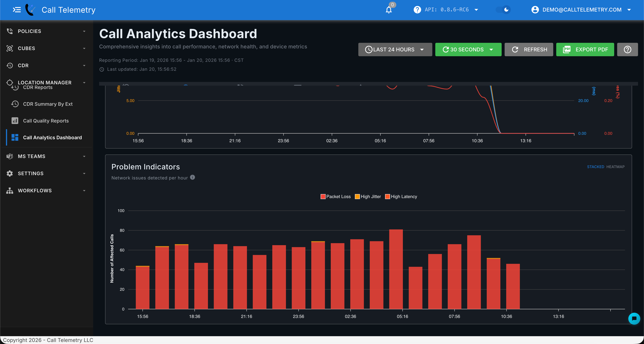644x344 pixels.
Task: Click the dashboard help question mark button
Action: 627,50
